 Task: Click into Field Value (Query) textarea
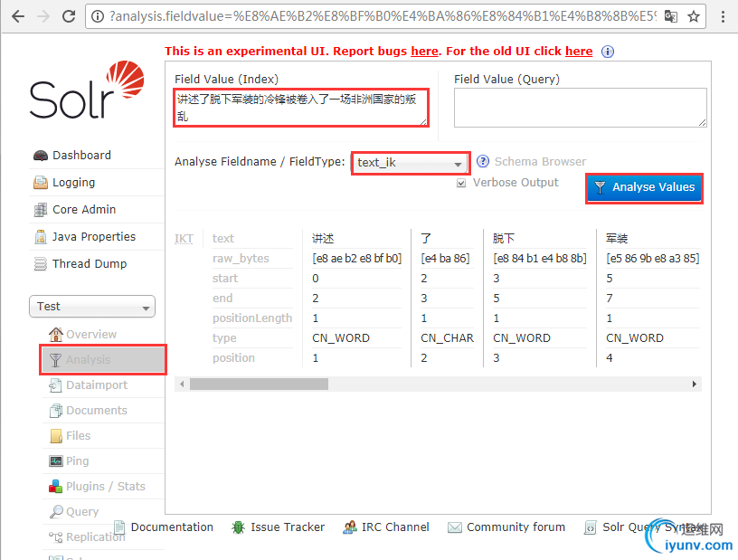click(x=580, y=108)
